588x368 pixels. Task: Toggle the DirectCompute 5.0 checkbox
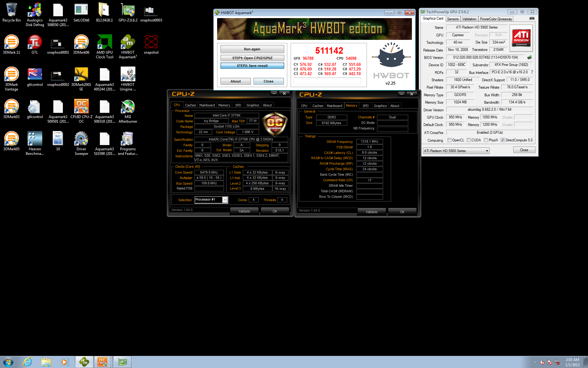coord(503,140)
